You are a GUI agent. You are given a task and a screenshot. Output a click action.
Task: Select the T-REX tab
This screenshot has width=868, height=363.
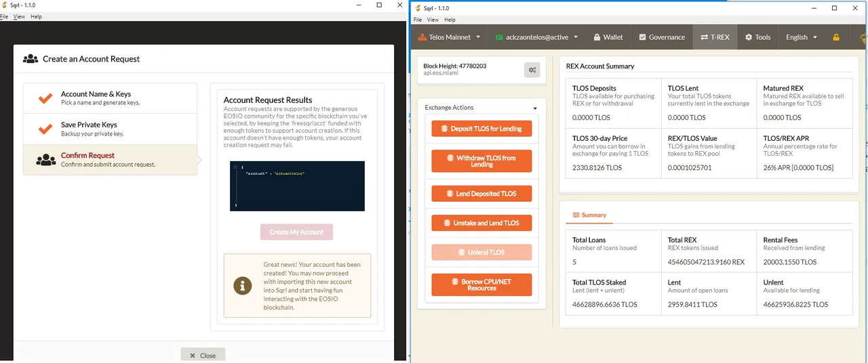click(715, 37)
